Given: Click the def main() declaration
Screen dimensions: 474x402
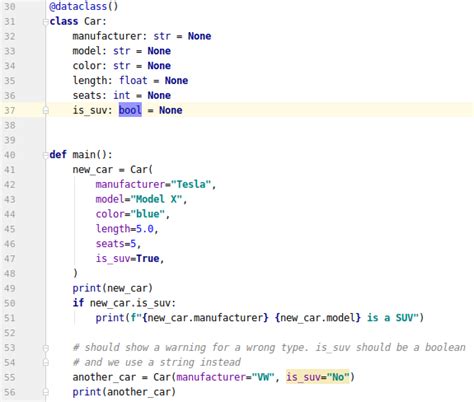Looking at the screenshot, I should tap(81, 155).
